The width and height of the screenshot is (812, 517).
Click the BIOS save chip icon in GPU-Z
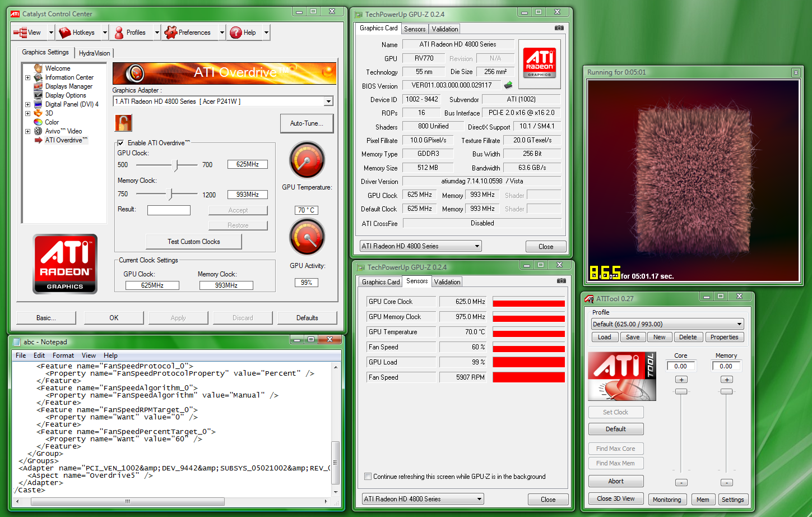click(508, 85)
